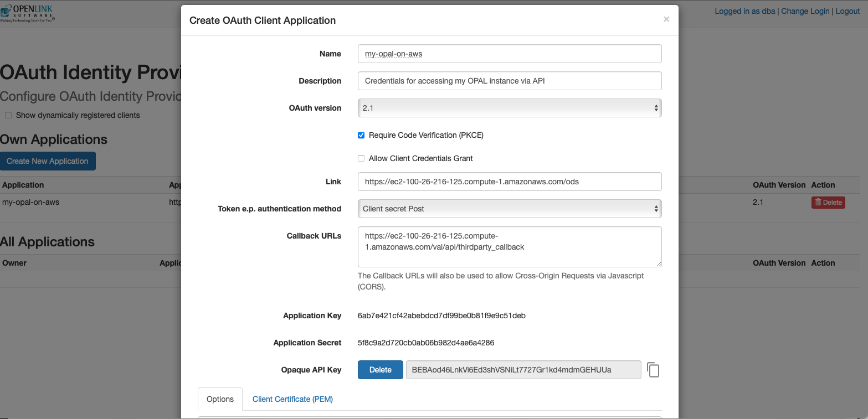The image size is (868, 419).
Task: Click Create New Application button
Action: (x=48, y=161)
